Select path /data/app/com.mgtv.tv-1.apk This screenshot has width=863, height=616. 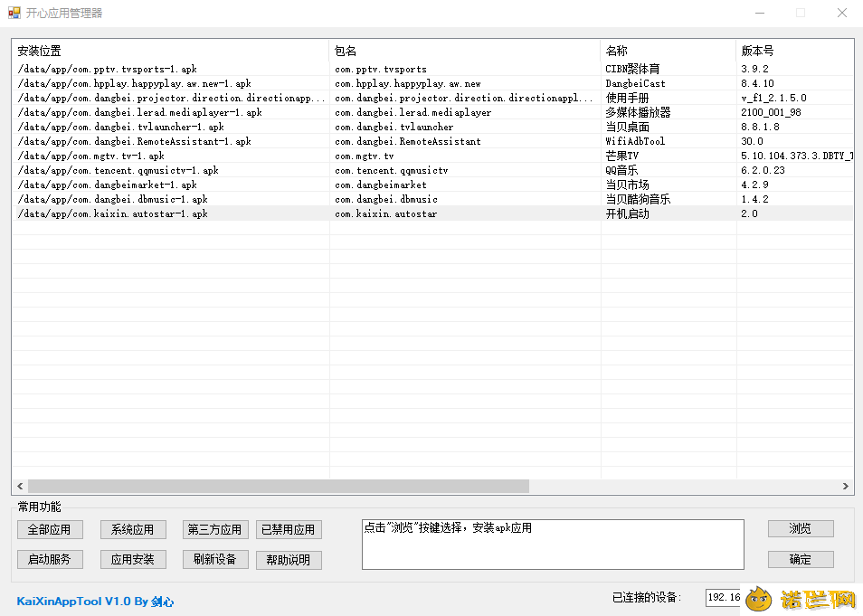tap(91, 156)
